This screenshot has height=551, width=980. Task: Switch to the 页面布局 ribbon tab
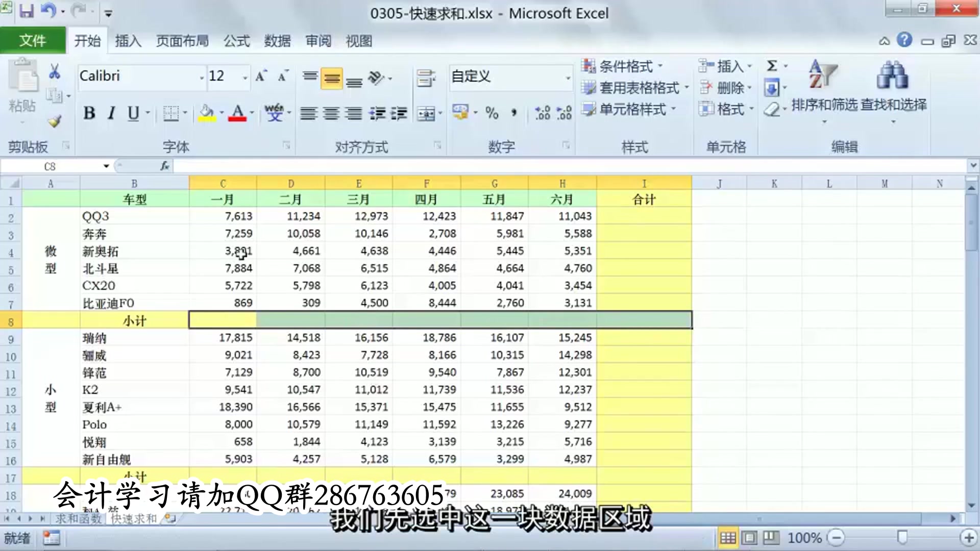click(182, 41)
